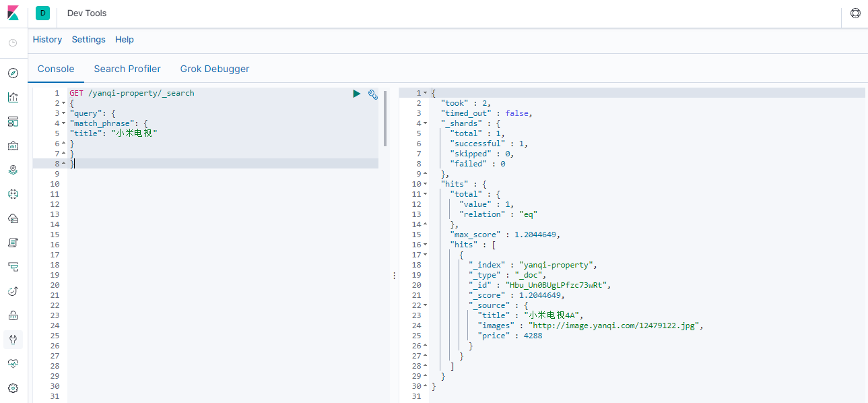This screenshot has height=403, width=868.
Task: Collapse the "match_phrase" block fold arrow
Action: pyautogui.click(x=64, y=123)
